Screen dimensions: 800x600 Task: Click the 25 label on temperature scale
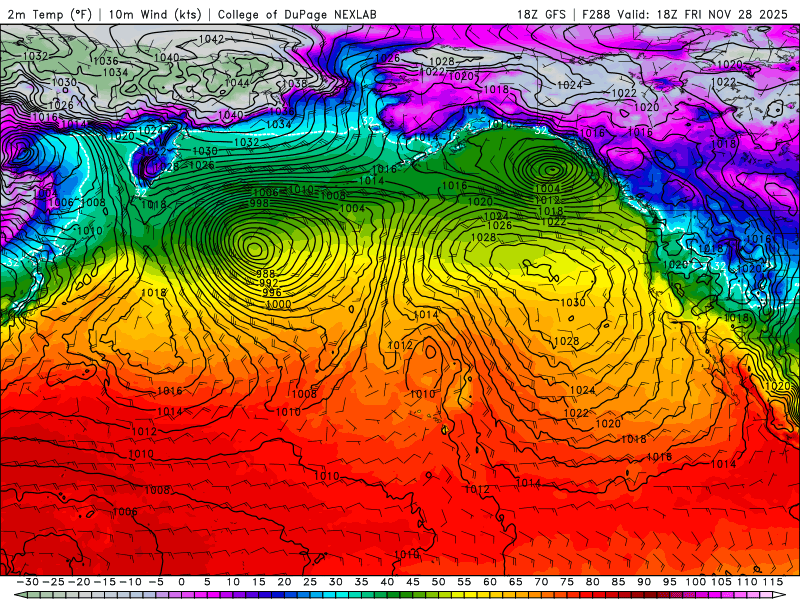click(310, 582)
